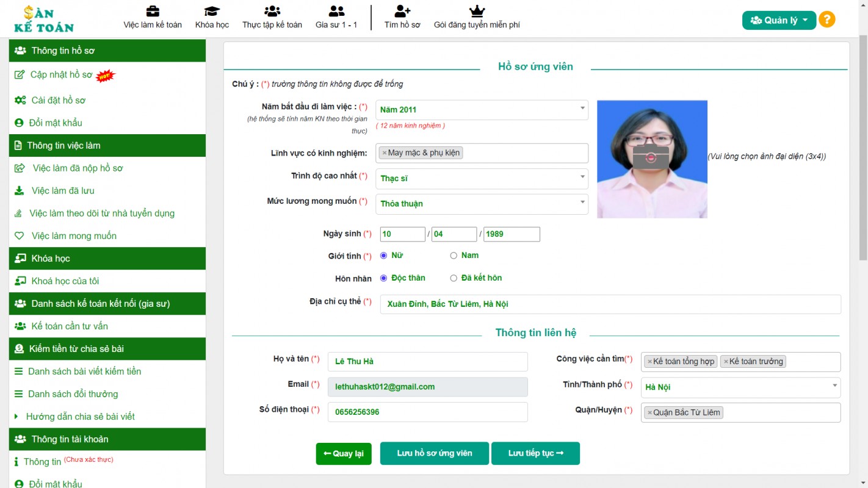868x488 pixels.
Task: Click the group icon above Thực tập kế toán
Action: pos(272,11)
